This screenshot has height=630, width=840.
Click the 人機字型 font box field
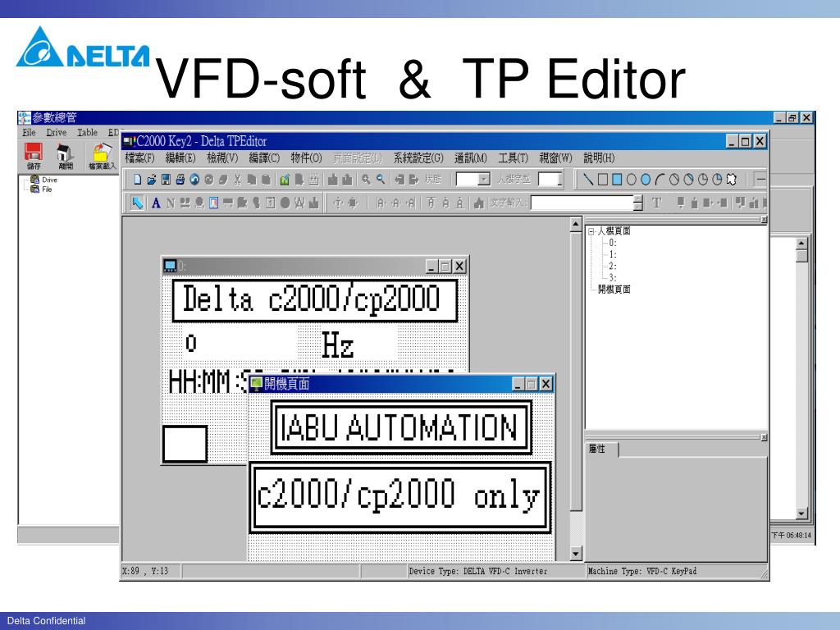click(x=550, y=180)
